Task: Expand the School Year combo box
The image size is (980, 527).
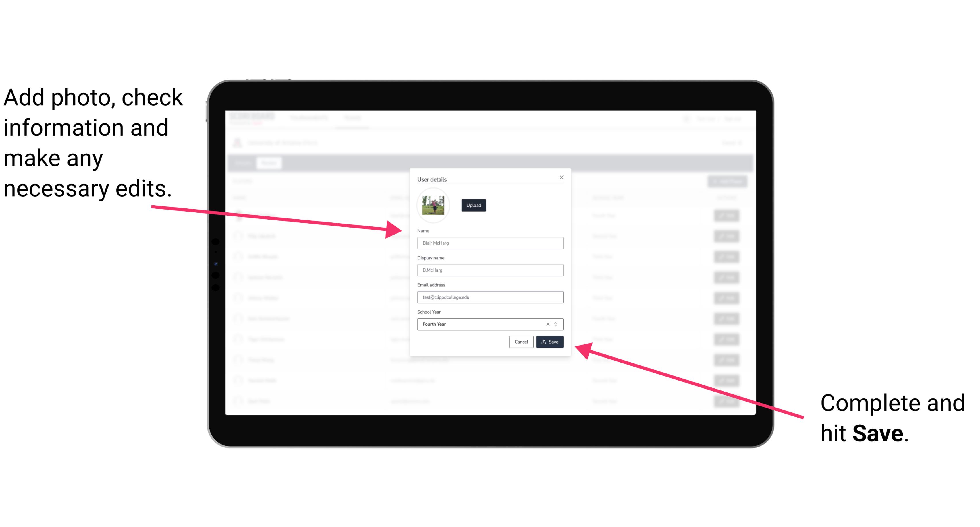Action: click(557, 324)
